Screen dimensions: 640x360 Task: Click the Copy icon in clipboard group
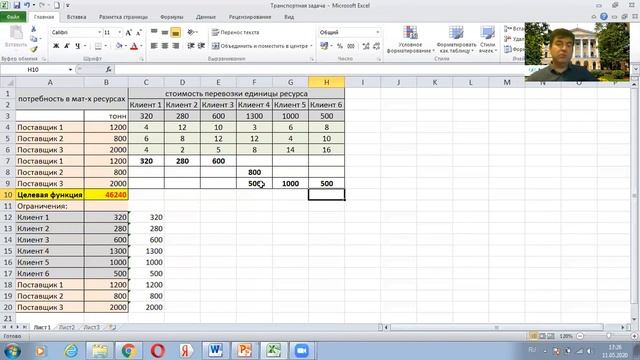[x=34, y=39]
